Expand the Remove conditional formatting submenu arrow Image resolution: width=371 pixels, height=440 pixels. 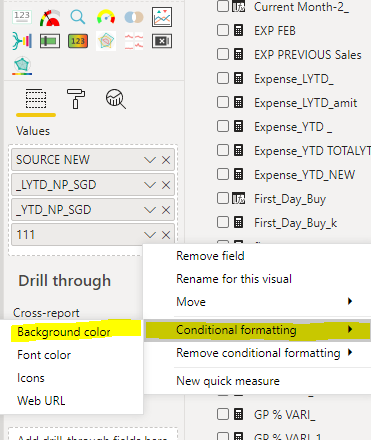point(350,352)
